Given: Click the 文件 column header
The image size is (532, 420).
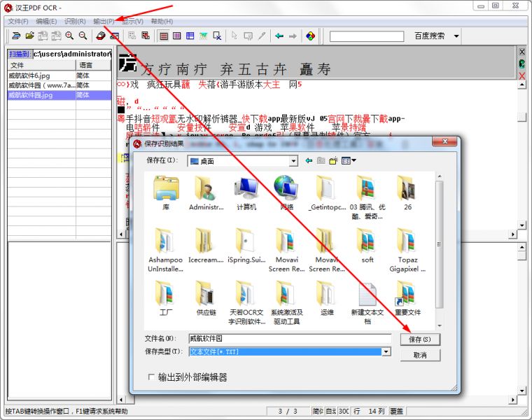Looking at the screenshot, I should click(x=41, y=65).
